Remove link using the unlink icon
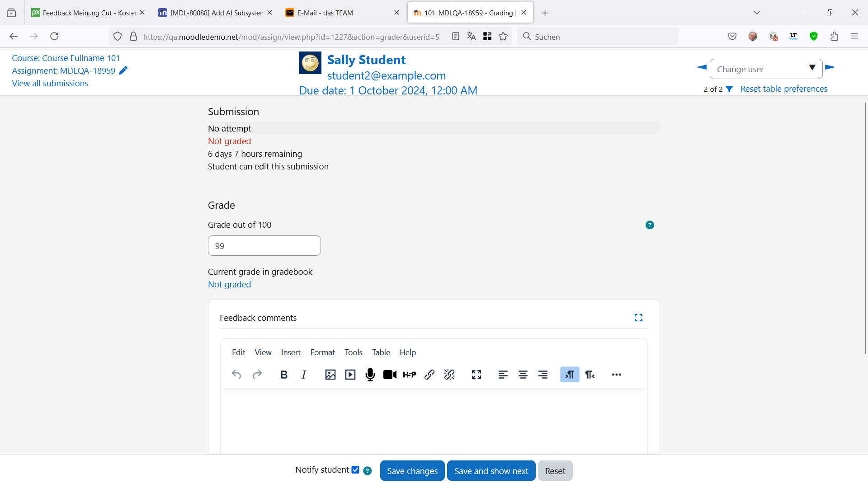Image resolution: width=868 pixels, height=488 pixels. pos(449,375)
